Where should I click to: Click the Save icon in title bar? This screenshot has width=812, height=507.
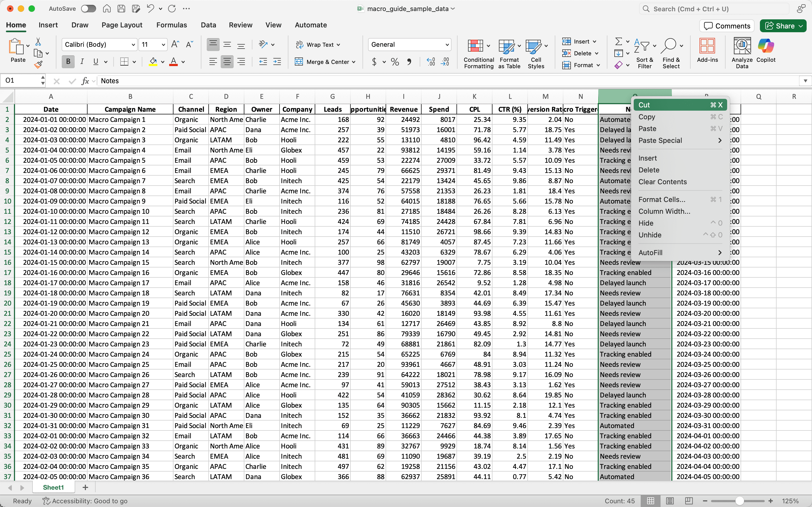[x=121, y=9]
